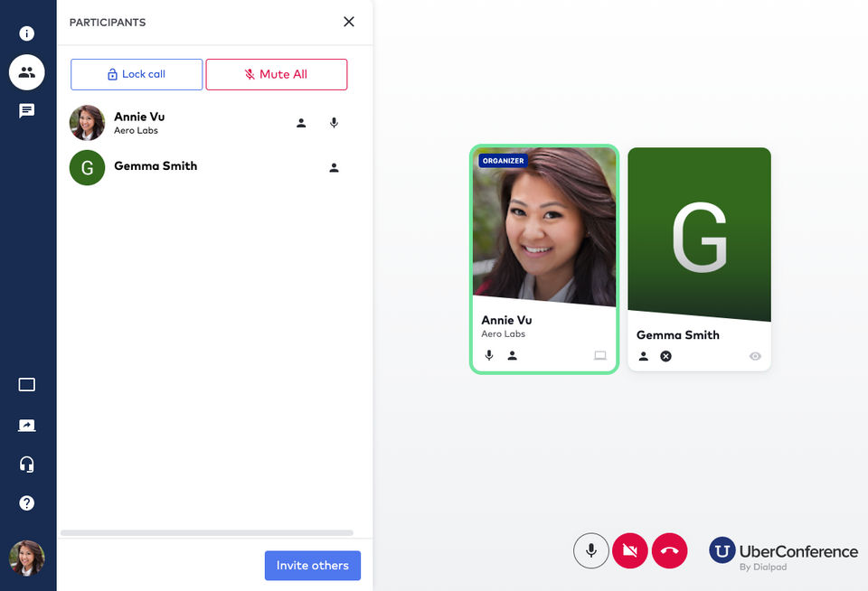
Task: Toggle your microphone in call controls
Action: pyautogui.click(x=591, y=550)
